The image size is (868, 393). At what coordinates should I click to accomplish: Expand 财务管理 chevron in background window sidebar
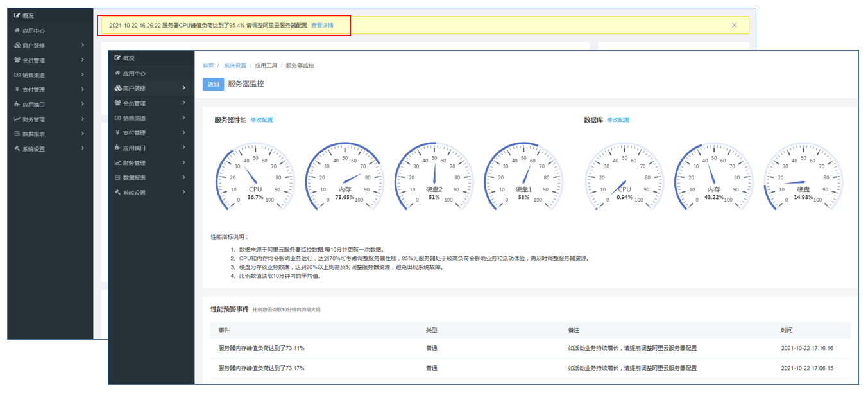coord(83,119)
